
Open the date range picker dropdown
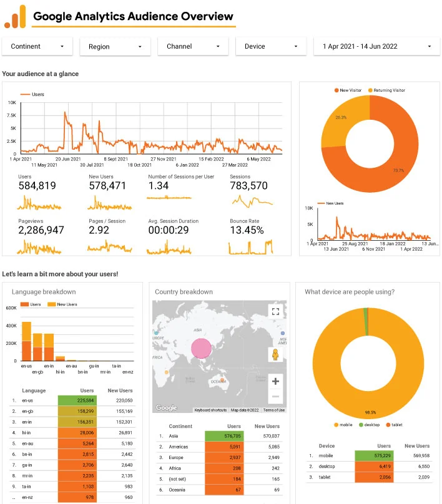coord(376,46)
